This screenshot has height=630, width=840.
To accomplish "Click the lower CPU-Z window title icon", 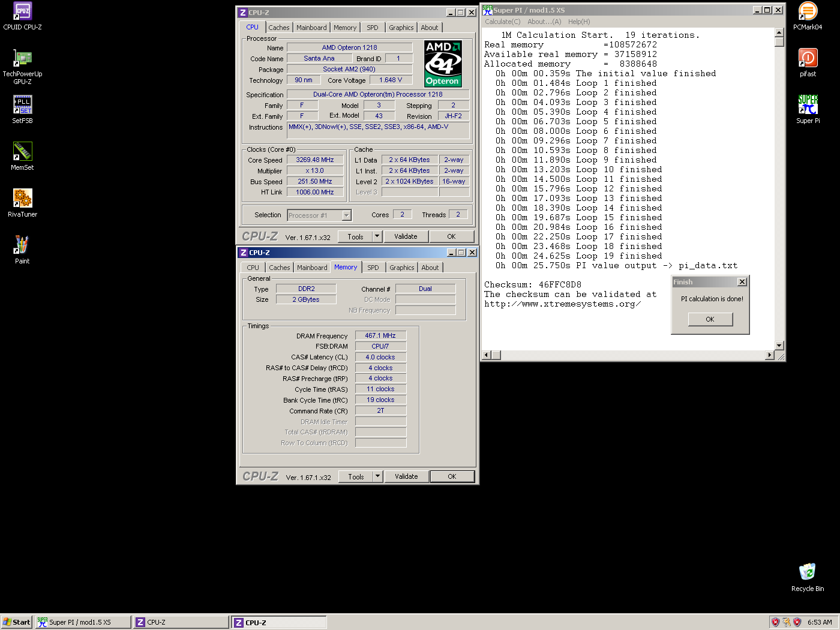I will 243,253.
